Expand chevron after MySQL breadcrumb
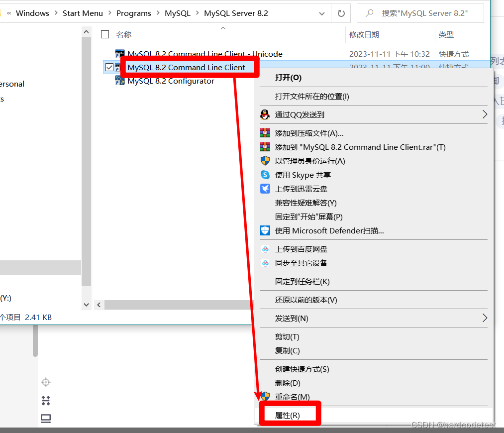504x433 pixels. [x=198, y=13]
